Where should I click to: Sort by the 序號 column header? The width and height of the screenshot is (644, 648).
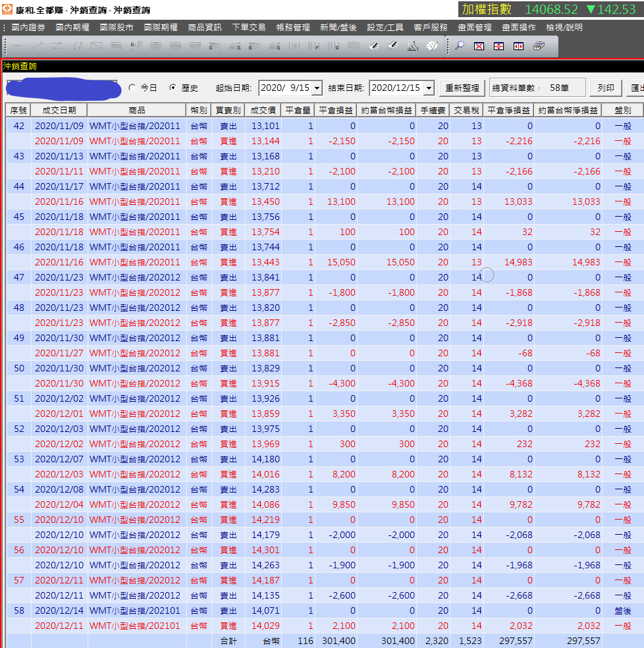tap(18, 111)
